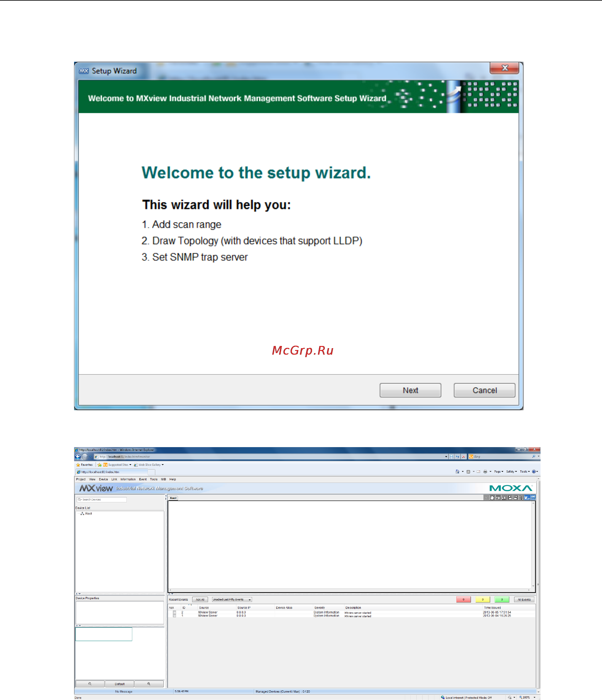
Task: Click the zoom in magnifier button
Action: pyautogui.click(x=149, y=684)
